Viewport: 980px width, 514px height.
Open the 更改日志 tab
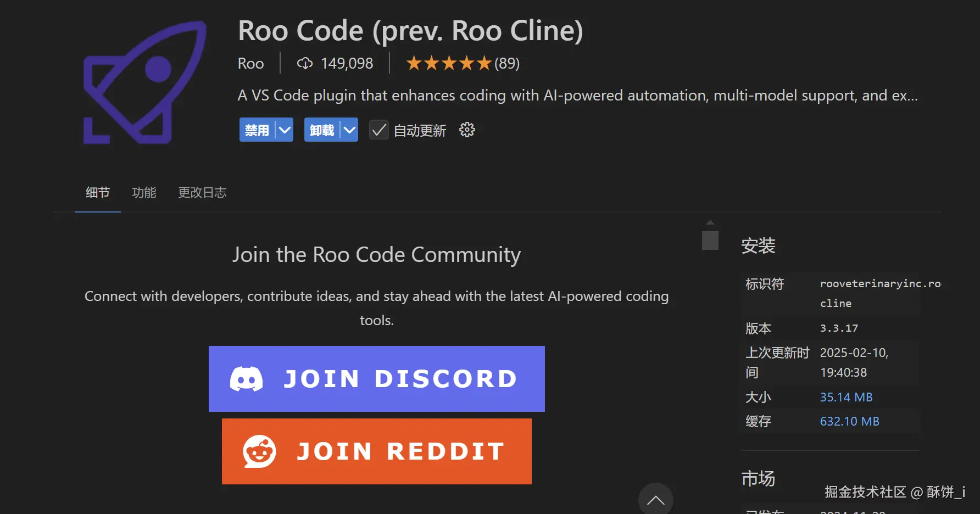tap(202, 193)
